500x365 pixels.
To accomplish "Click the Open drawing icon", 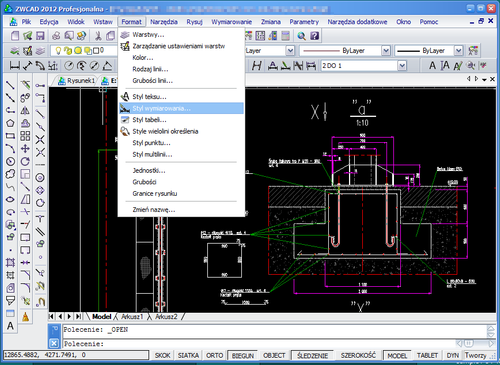I will click(x=27, y=36).
